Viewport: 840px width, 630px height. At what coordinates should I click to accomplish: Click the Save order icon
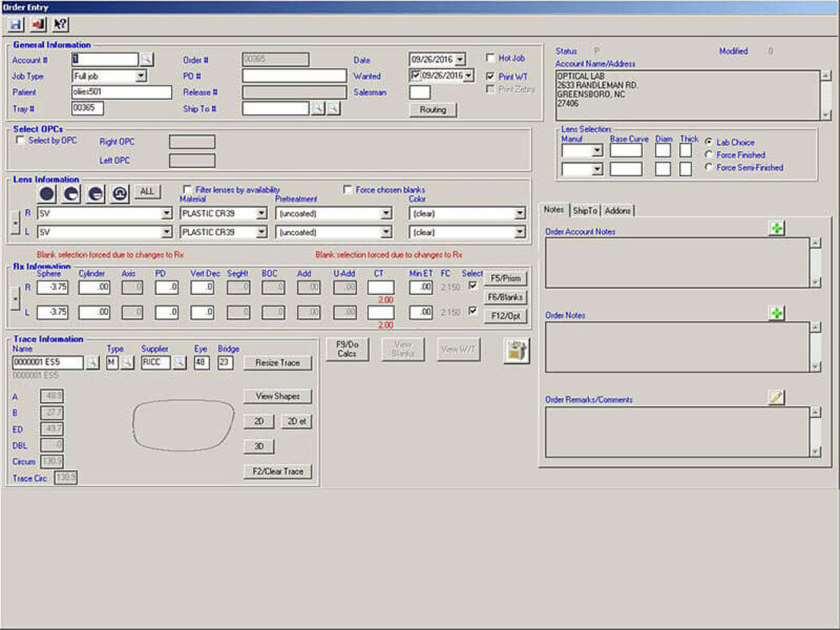pos(14,24)
